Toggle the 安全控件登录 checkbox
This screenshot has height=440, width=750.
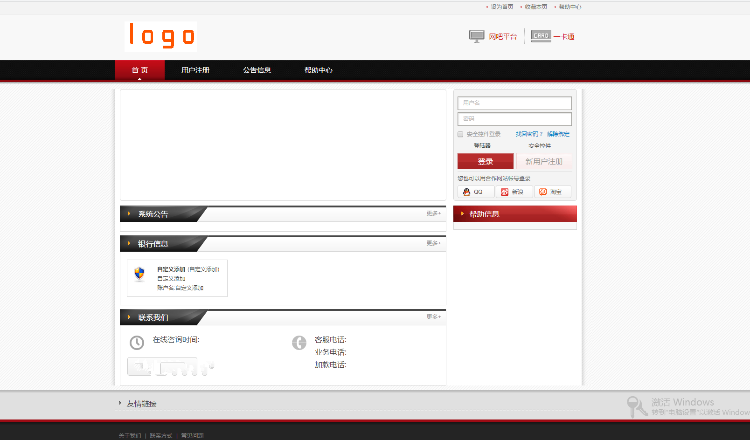[460, 134]
